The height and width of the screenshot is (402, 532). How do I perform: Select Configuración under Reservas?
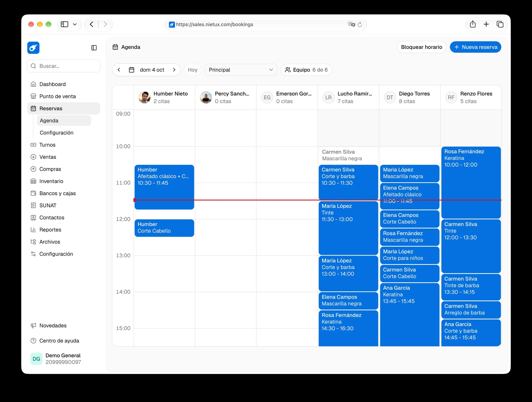64,133
